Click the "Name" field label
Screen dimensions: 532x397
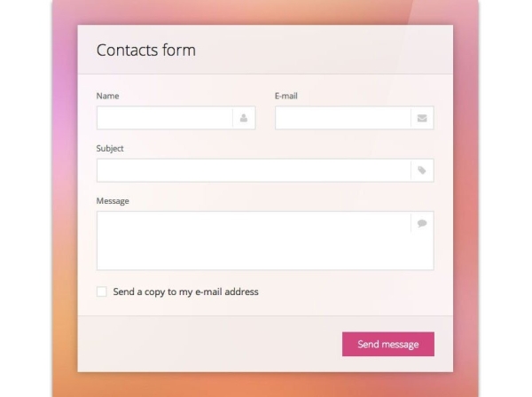point(107,96)
